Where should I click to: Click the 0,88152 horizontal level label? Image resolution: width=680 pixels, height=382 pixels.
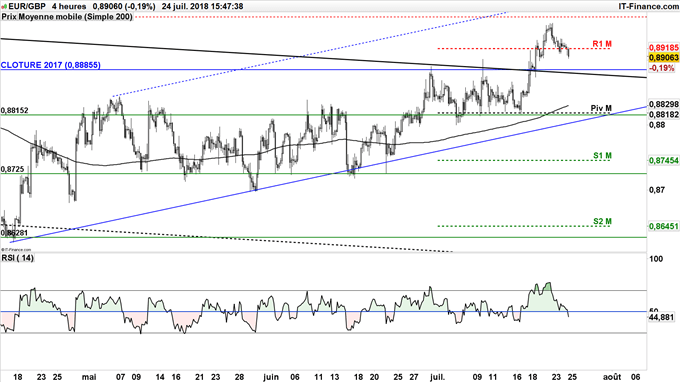pos(14,111)
